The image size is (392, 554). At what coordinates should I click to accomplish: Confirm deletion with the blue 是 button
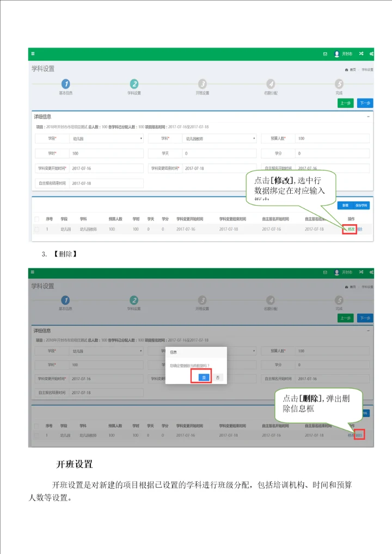[204, 377]
